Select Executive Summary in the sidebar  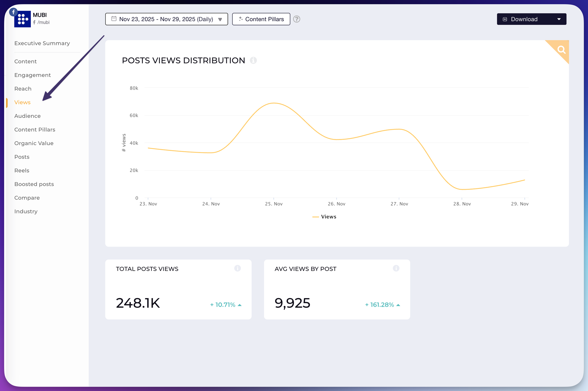tap(42, 43)
